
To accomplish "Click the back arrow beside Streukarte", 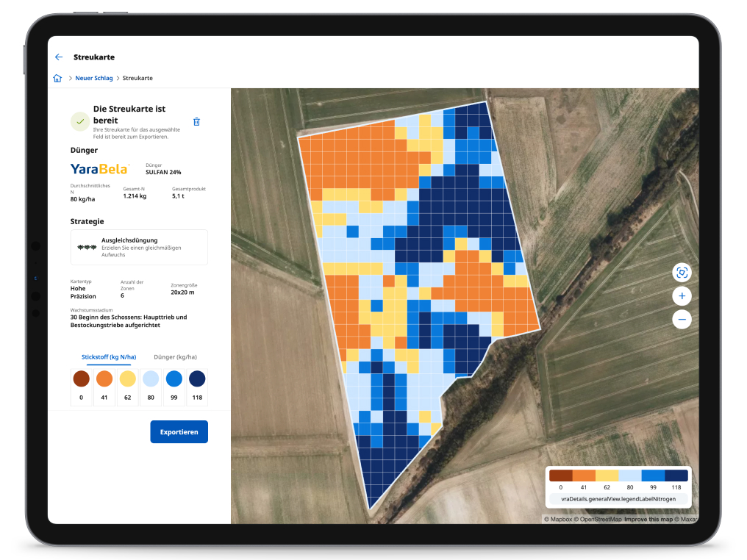I will (59, 57).
